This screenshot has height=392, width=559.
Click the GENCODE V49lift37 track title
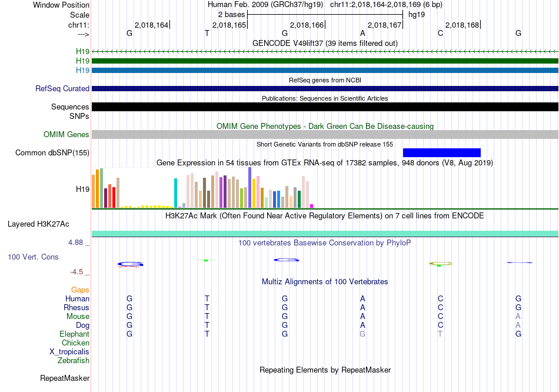325,43
